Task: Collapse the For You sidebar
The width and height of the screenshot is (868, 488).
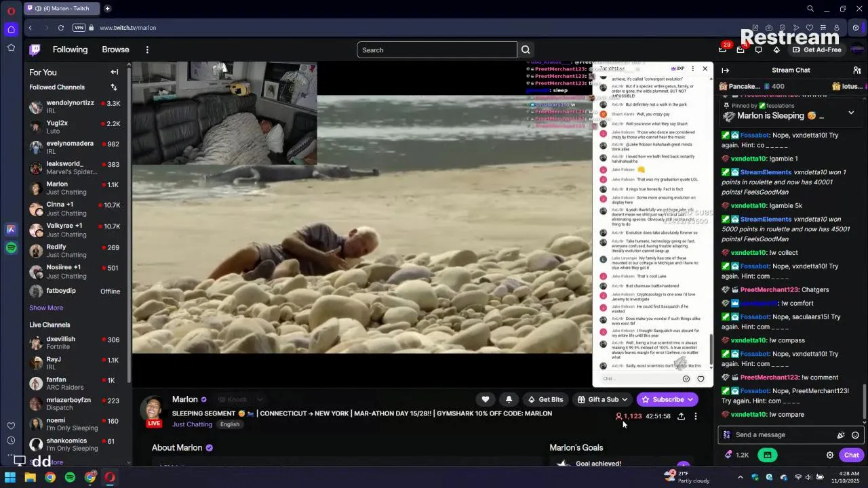Action: pos(115,72)
